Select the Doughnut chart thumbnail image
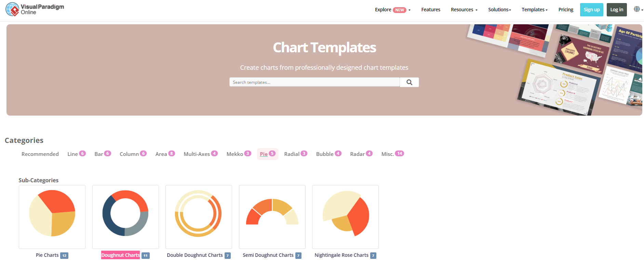The width and height of the screenshot is (644, 264). (125, 217)
